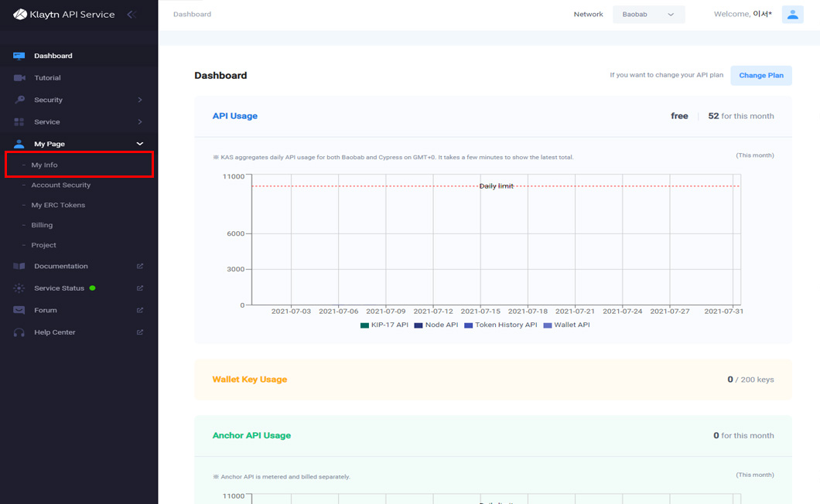820x504 pixels.
Task: Click the Dashboard monitor icon
Action: click(x=19, y=56)
